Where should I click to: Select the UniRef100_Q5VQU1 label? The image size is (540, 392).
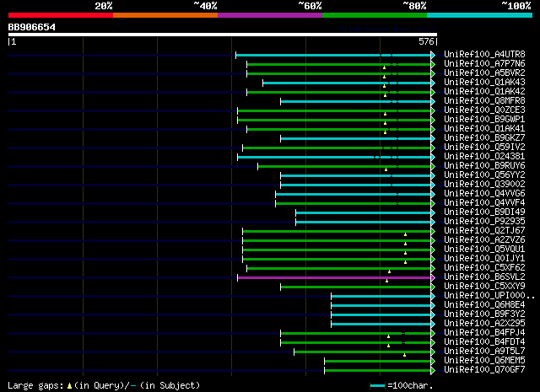pos(484,250)
